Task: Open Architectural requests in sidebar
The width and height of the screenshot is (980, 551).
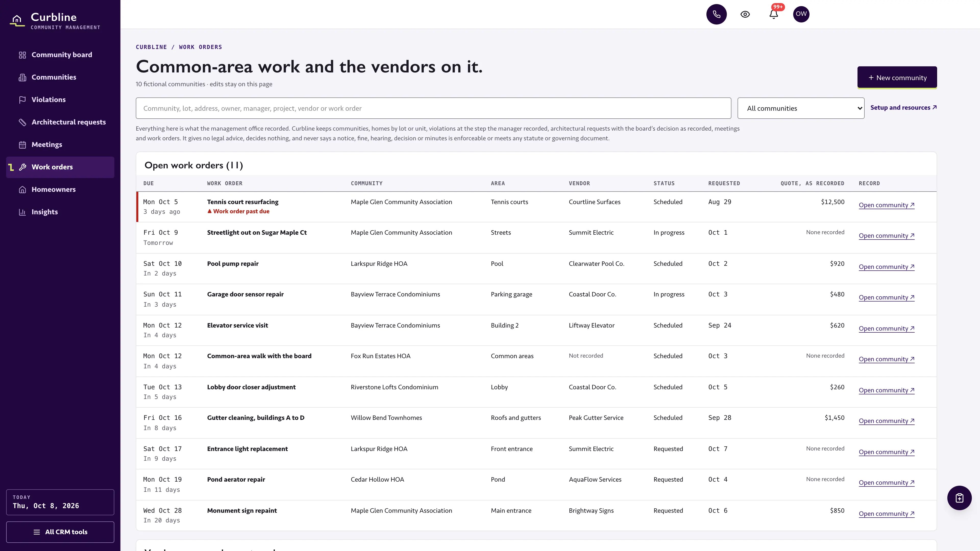Action: [x=60, y=122]
